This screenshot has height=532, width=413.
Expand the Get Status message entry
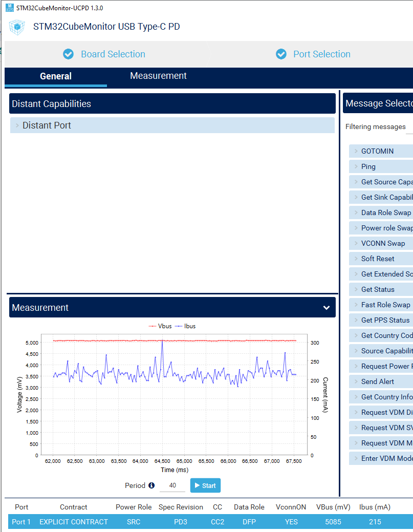377,289
